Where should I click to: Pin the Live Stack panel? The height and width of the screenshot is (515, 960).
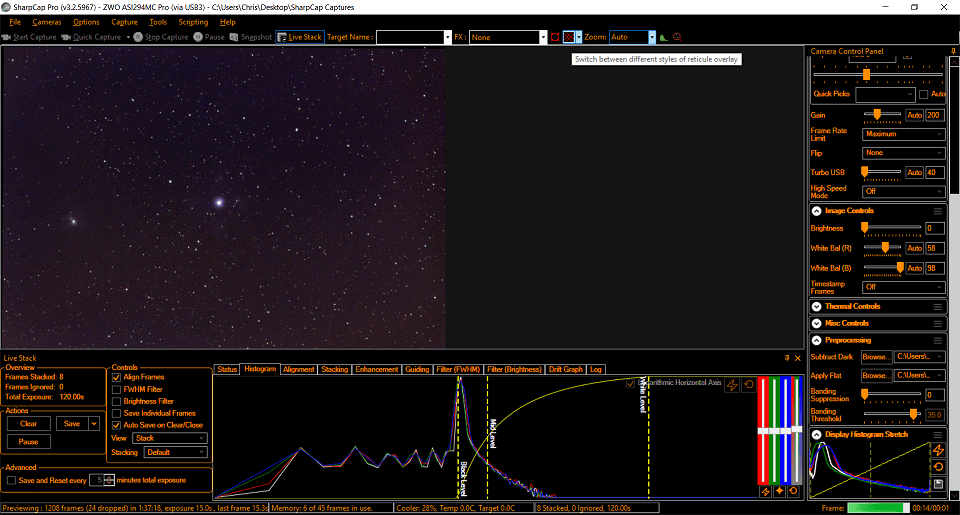(787, 358)
